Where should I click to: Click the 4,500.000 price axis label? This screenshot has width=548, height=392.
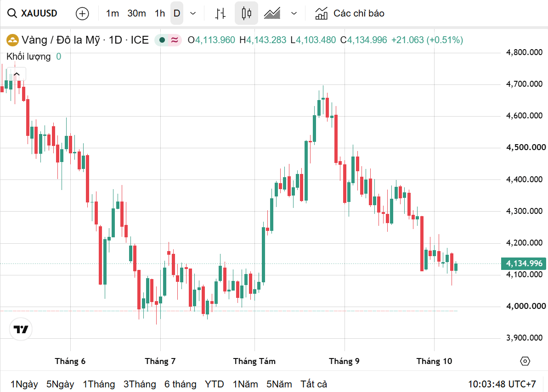pos(526,147)
